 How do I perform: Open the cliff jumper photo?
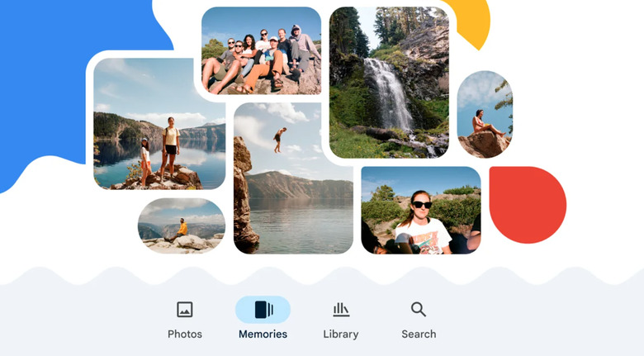click(293, 178)
